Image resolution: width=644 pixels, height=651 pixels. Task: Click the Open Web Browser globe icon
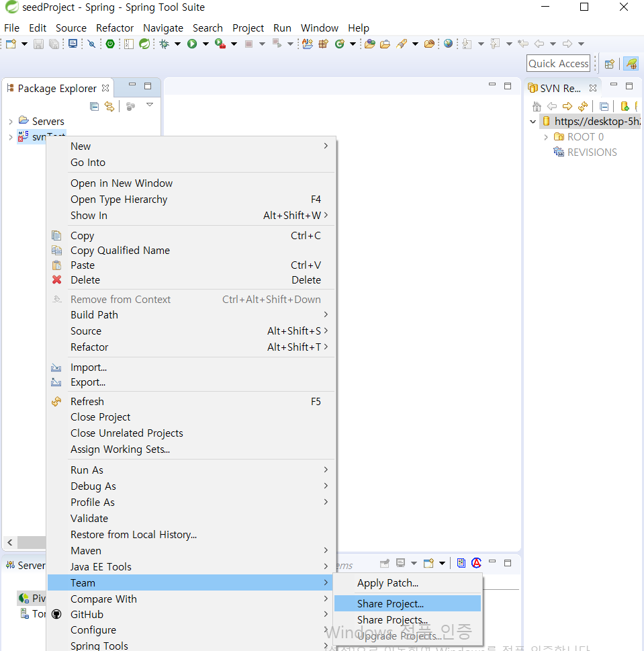[448, 44]
